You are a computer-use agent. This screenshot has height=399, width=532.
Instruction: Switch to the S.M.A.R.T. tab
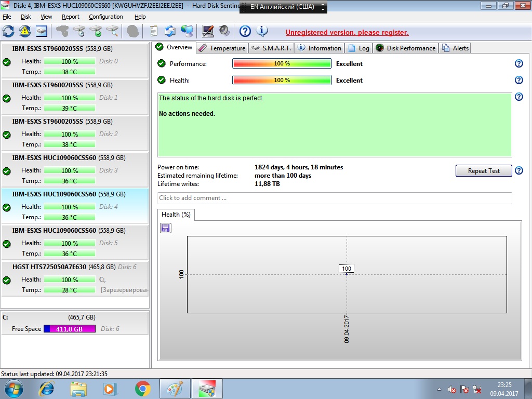(271, 48)
